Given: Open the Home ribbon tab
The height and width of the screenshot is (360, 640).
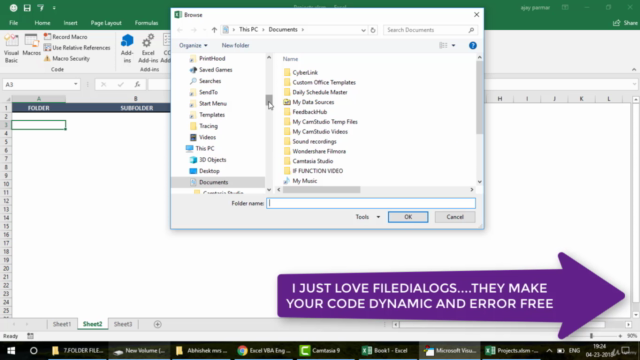Looking at the screenshot, I should [42, 23].
